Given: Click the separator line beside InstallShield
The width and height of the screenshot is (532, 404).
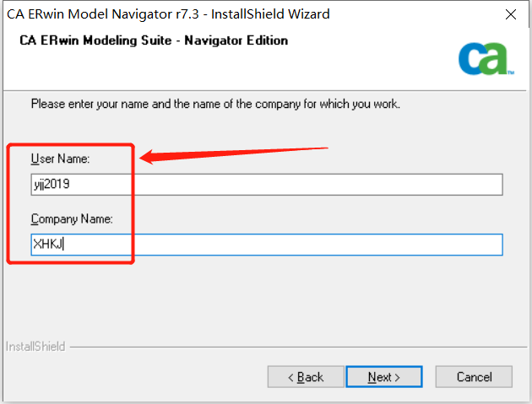Looking at the screenshot, I should pos(298,347).
